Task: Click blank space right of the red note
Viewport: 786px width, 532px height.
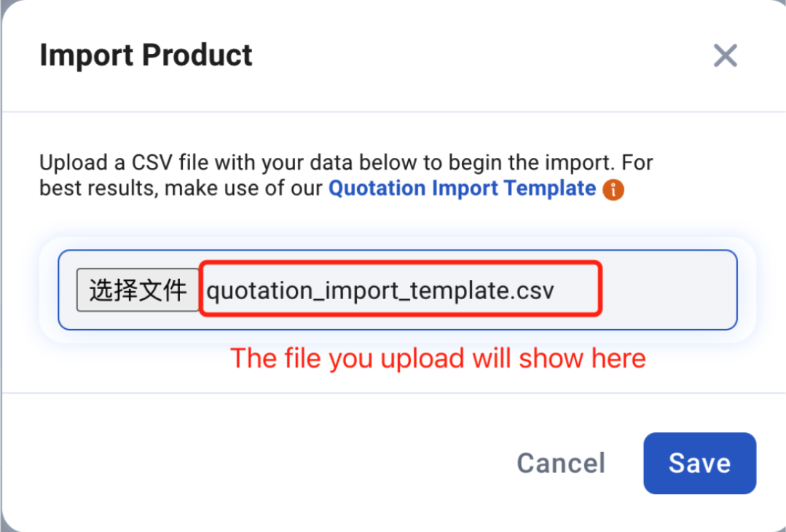Action: coord(707,360)
